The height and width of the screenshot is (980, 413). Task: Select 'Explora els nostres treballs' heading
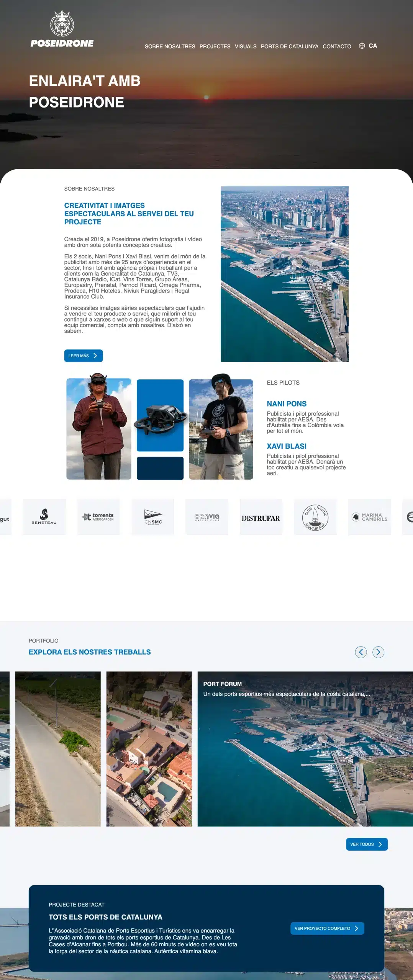[90, 652]
